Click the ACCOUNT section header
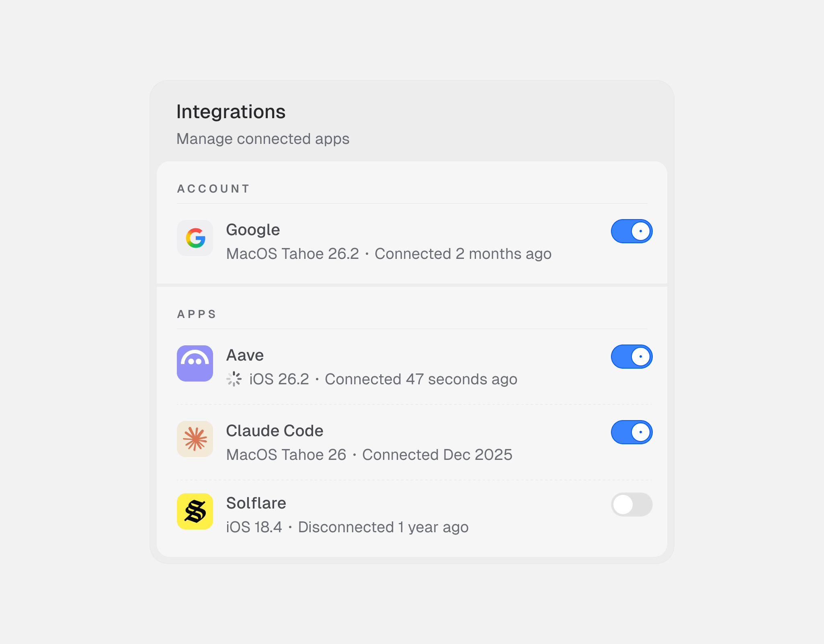Viewport: 824px width, 644px height. (213, 189)
